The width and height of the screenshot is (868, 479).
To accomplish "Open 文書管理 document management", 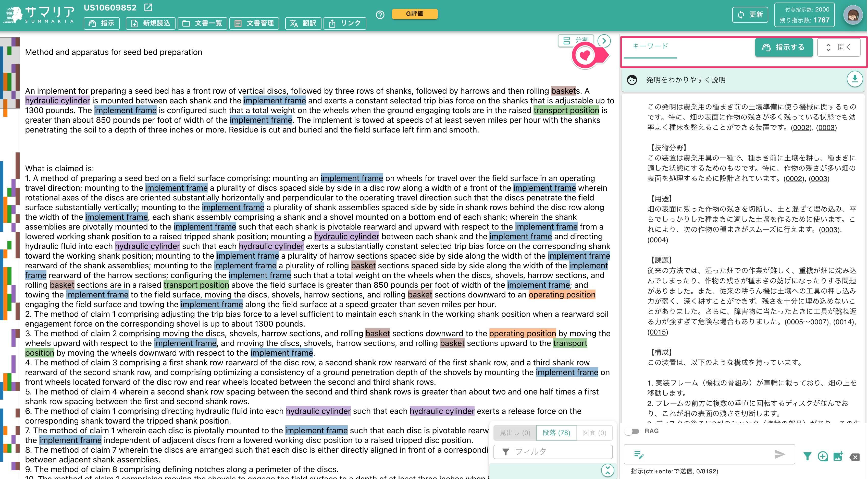I will (x=254, y=23).
